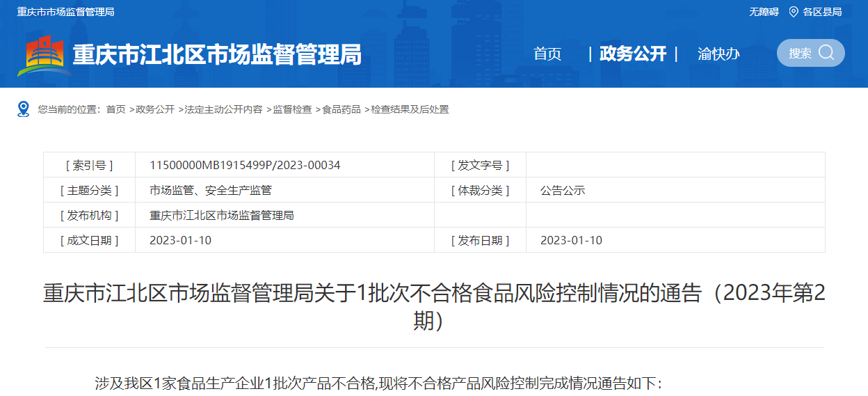868x396 pixels.
Task: Click the [ 体裁分类 ] label cell
Action: (x=480, y=190)
